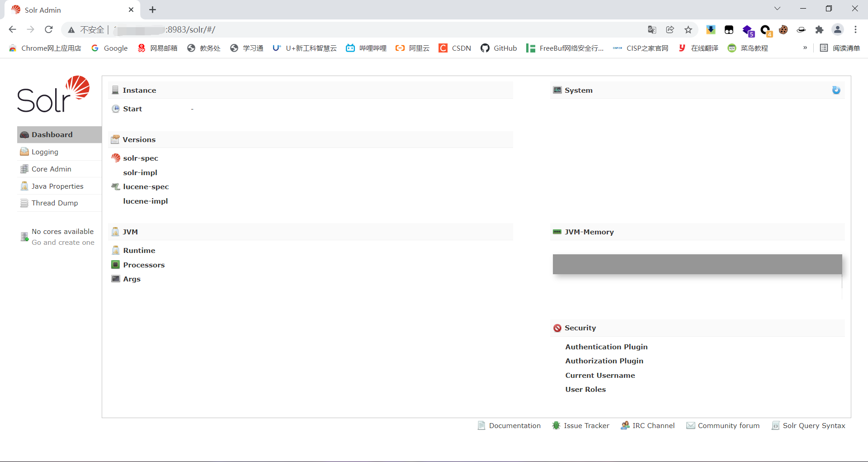Click the cookie extension icon
Image resolution: width=868 pixels, height=462 pixels.
(783, 30)
